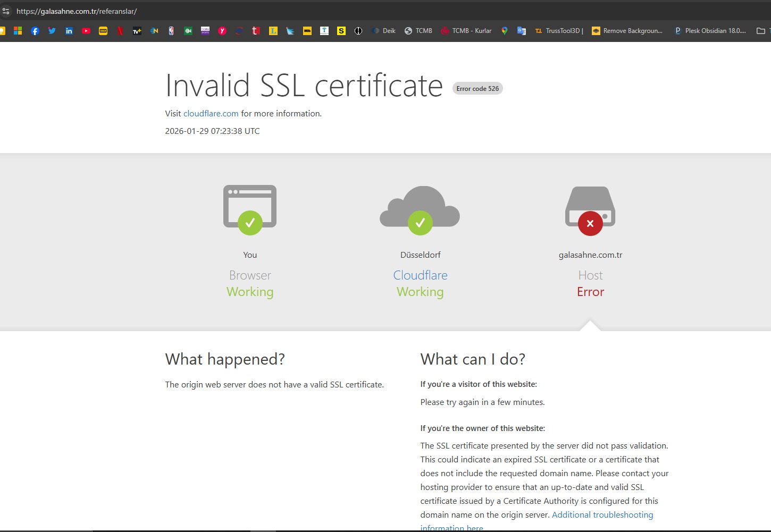
Task: Open the pink Y bookmark
Action: pyautogui.click(x=222, y=31)
